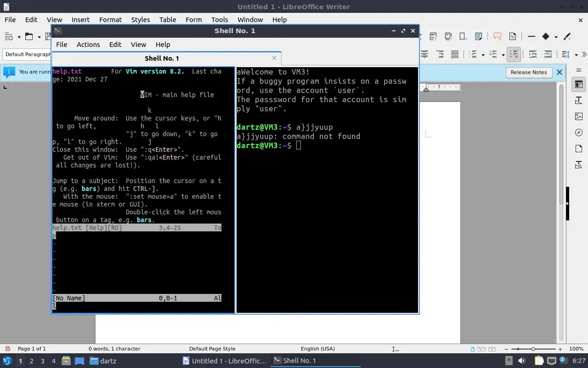Screen dimensions: 588x368
Task: Click Insert Footnote icon in Writer toolbar
Action: [x=433, y=36]
